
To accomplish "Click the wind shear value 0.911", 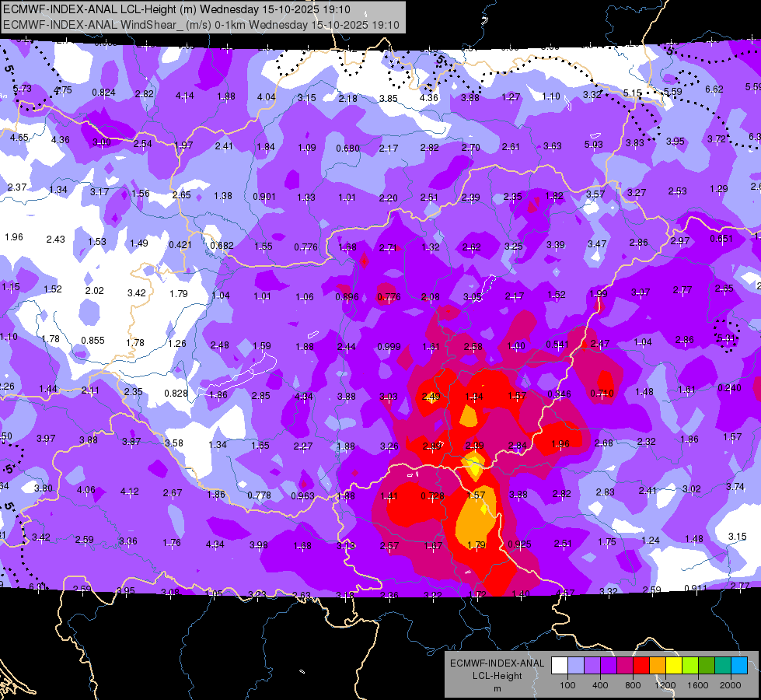I will [696, 589].
